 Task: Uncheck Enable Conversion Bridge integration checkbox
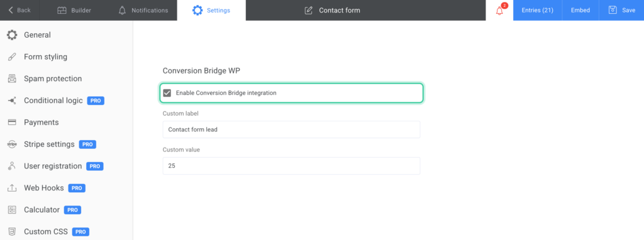tap(167, 93)
